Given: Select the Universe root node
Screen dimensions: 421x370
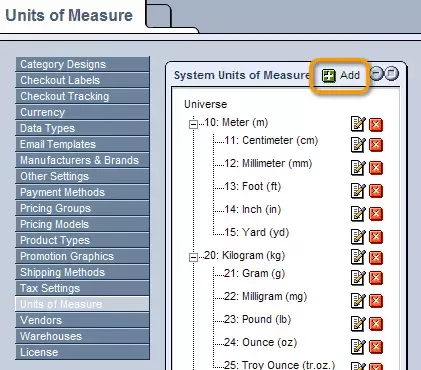Looking at the screenshot, I should tap(206, 104).
